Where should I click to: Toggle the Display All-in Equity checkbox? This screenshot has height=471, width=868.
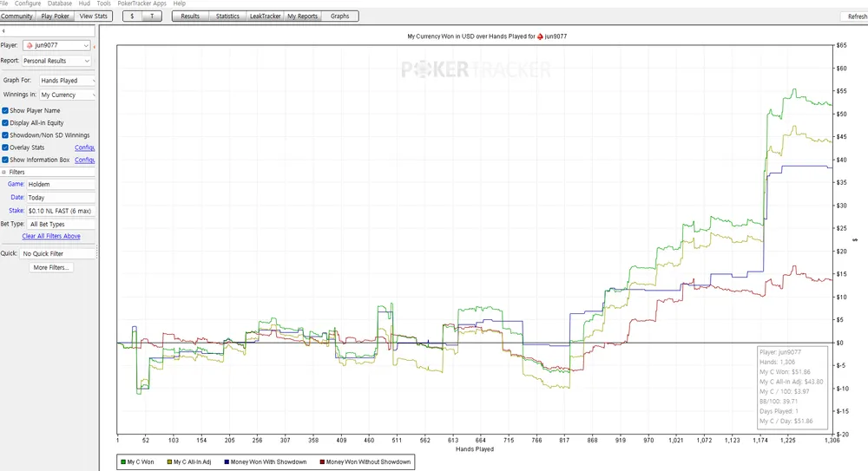pyautogui.click(x=5, y=123)
